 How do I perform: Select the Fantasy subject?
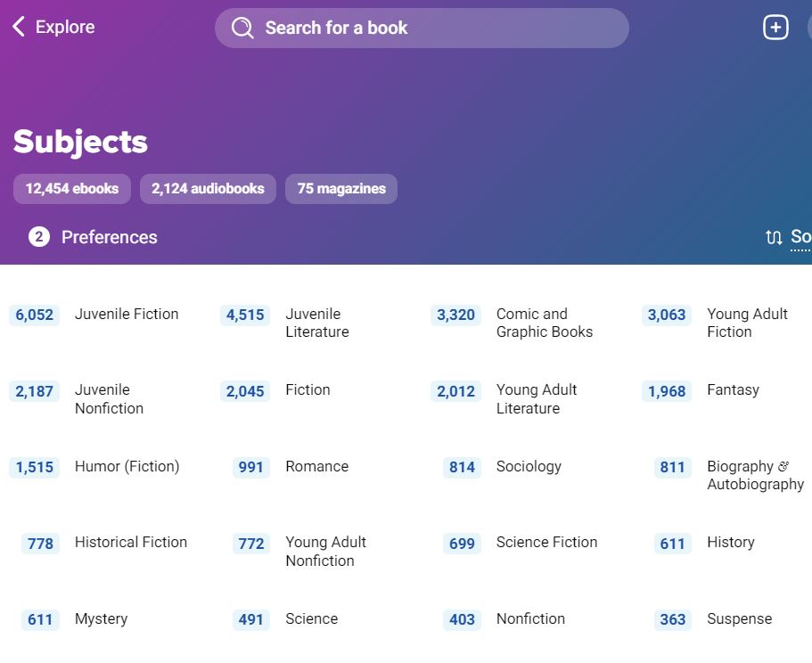pyautogui.click(x=733, y=390)
